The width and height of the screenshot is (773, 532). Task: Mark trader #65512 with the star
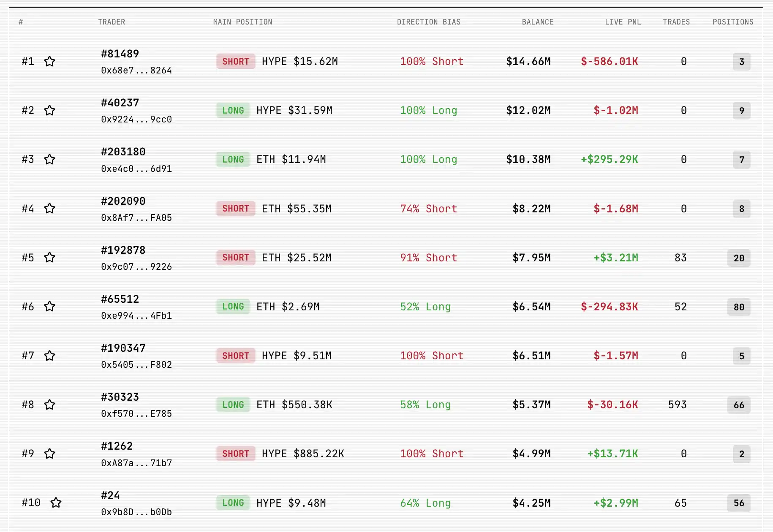[50, 307]
